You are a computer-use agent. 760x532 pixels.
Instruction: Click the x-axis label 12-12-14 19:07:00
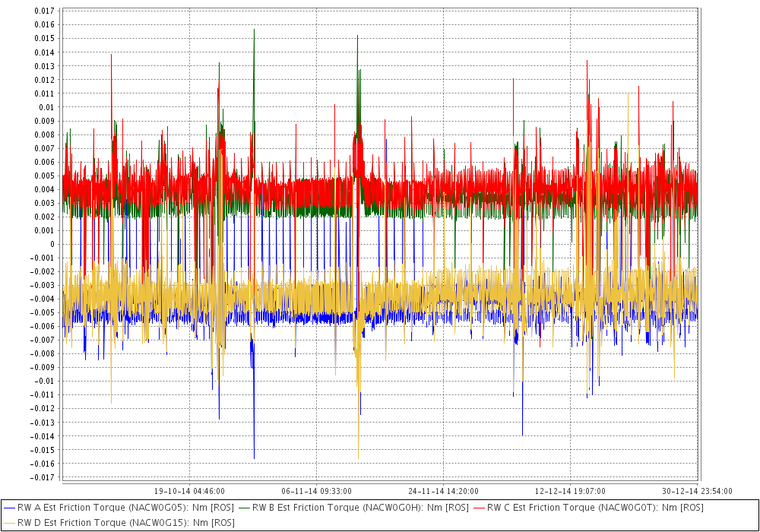coord(571,491)
